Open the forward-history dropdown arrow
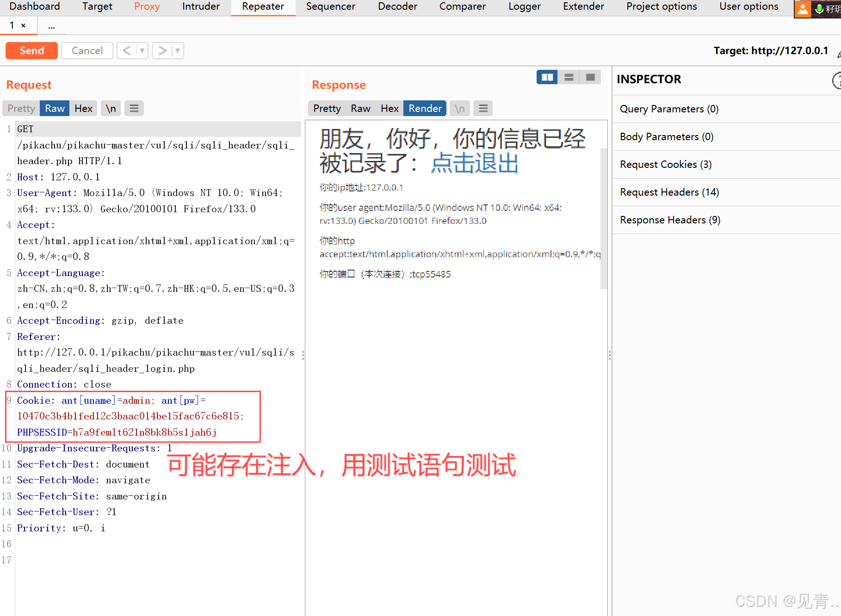This screenshot has width=841, height=616. pos(178,50)
